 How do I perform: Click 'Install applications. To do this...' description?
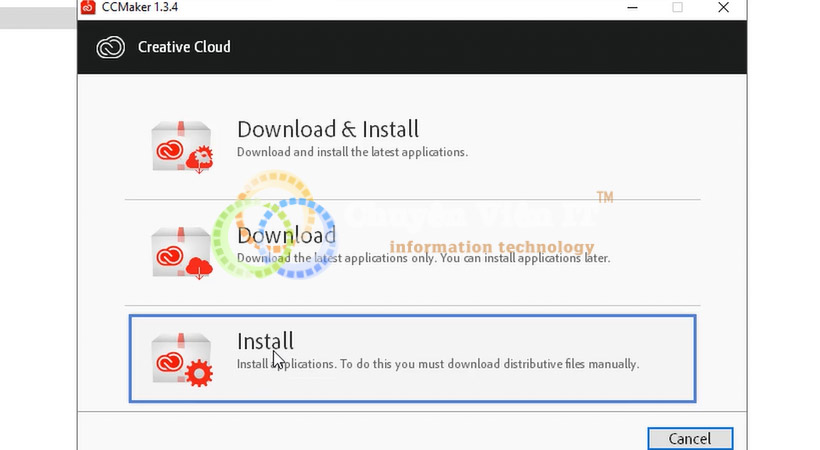(438, 364)
